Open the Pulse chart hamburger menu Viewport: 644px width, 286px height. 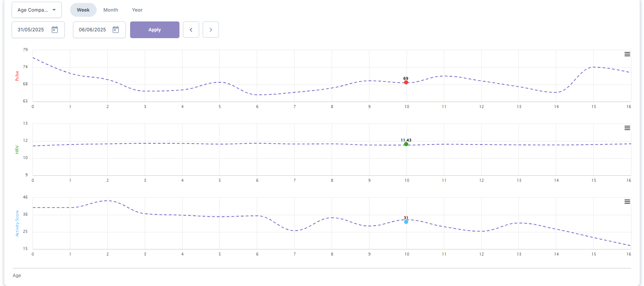(627, 54)
